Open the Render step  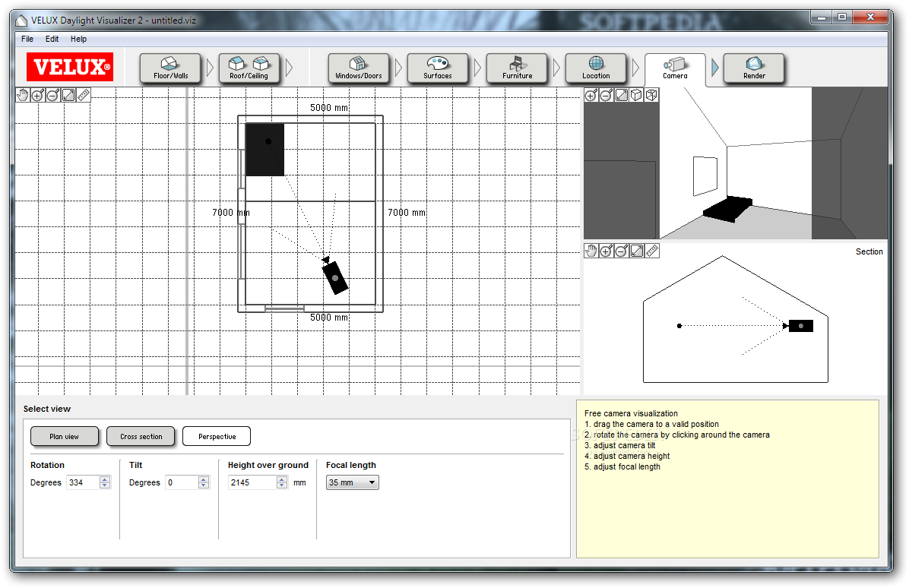click(754, 68)
